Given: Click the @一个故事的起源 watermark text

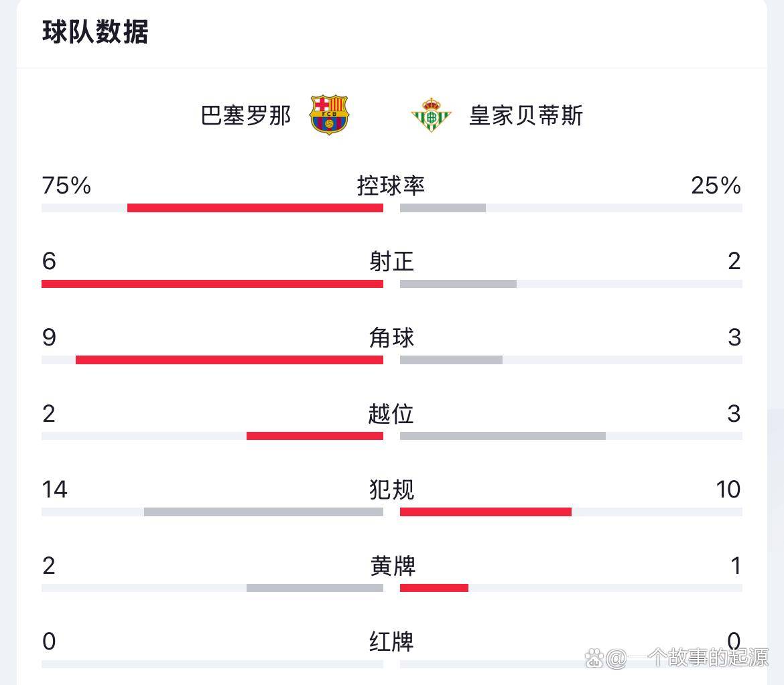Looking at the screenshot, I should coord(687,658).
